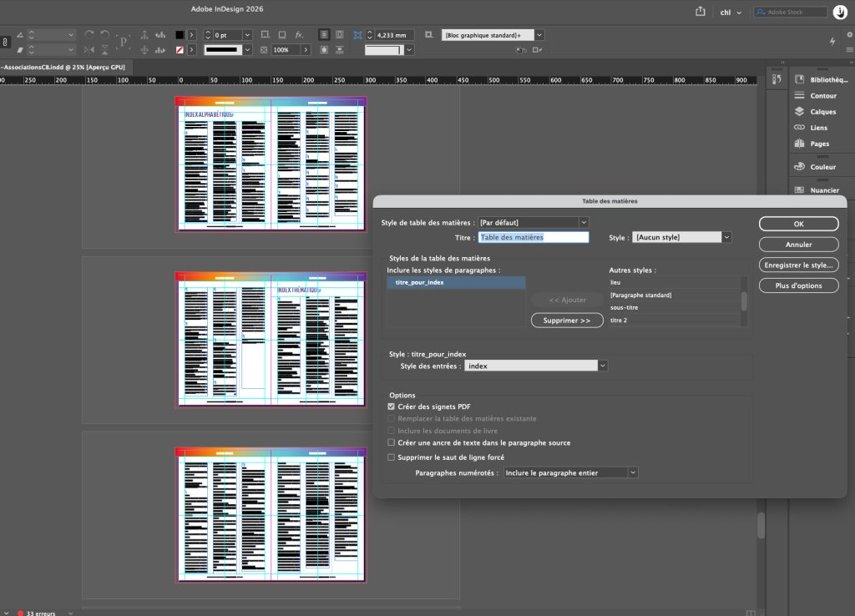Click the black fill color swatch
Image resolution: width=855 pixels, height=616 pixels.
(180, 35)
